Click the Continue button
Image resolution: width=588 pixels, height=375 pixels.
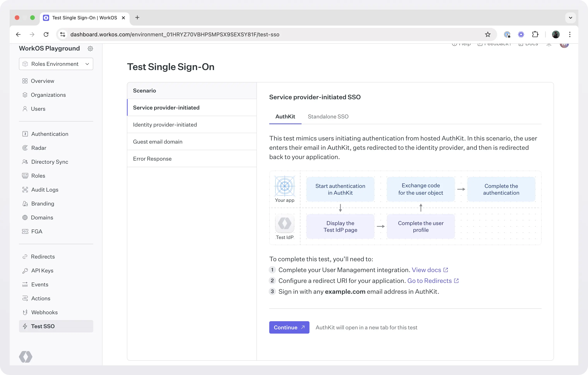pyautogui.click(x=289, y=327)
